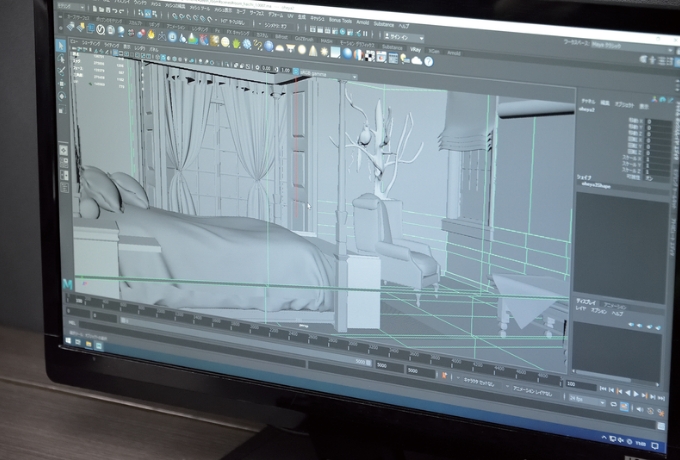Open the workspace selector dropdown
Image resolution: width=680 pixels, height=460 pixels.
tap(632, 46)
